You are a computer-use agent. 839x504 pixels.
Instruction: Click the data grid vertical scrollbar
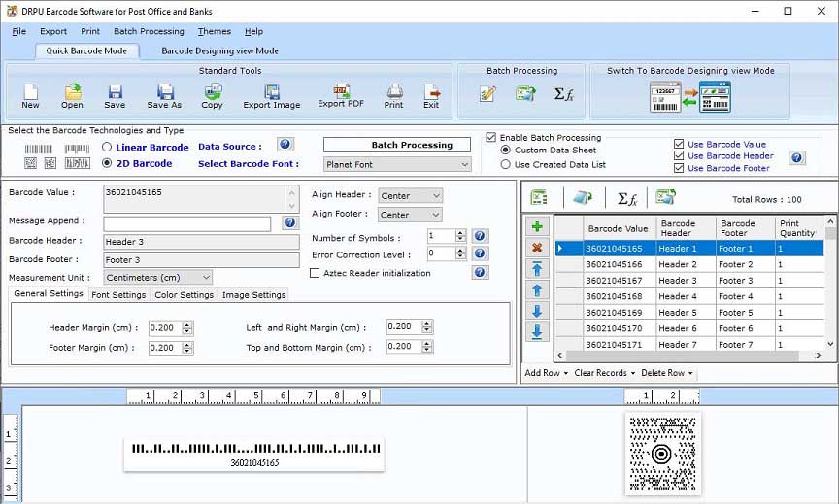[830, 282]
